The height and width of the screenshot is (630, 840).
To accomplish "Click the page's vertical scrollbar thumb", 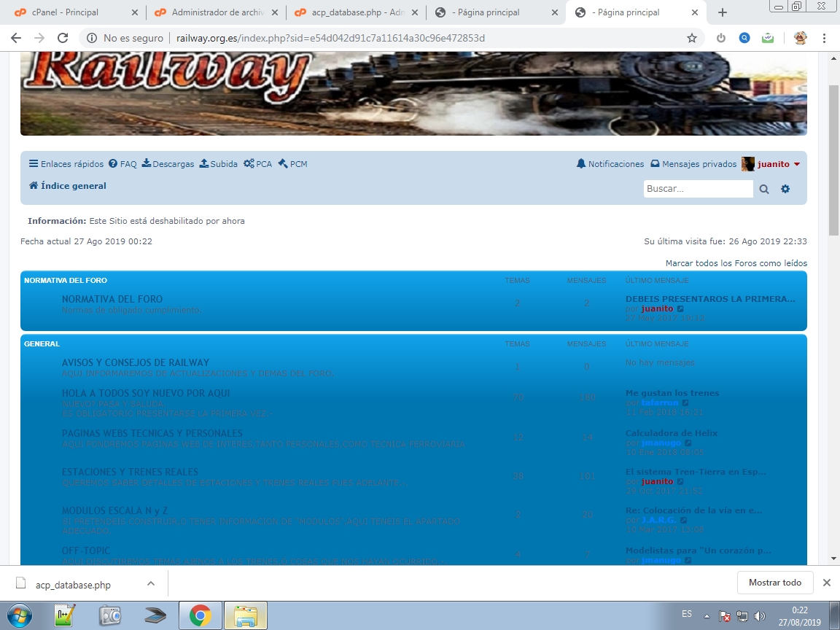I will (x=833, y=160).
